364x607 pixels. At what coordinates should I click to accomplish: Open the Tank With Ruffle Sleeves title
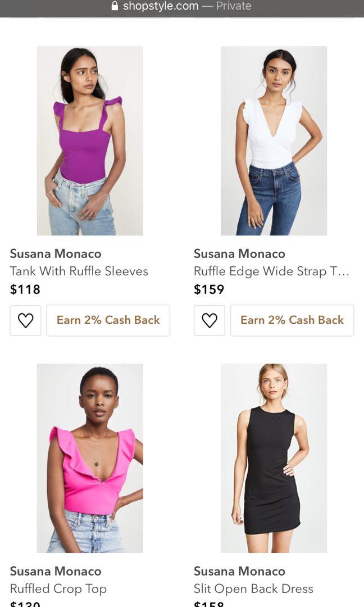point(79,271)
